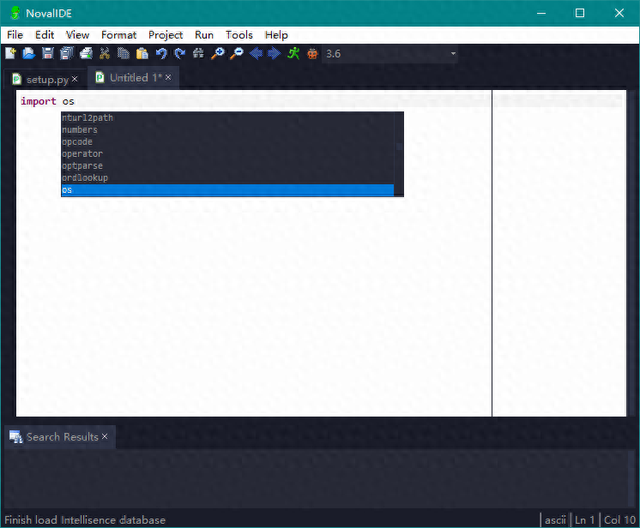This screenshot has height=528, width=640.
Task: Choose ordlookup from autocomplete list
Action: 227,178
